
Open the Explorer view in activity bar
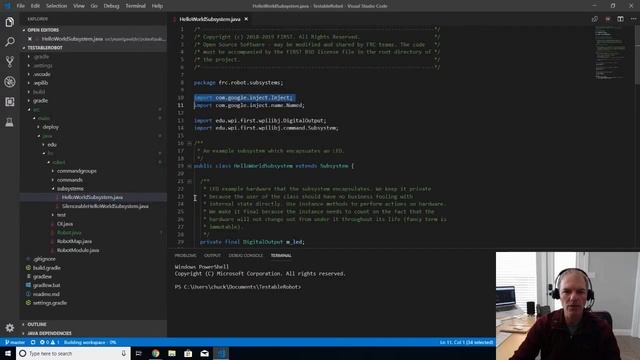tap(9, 22)
